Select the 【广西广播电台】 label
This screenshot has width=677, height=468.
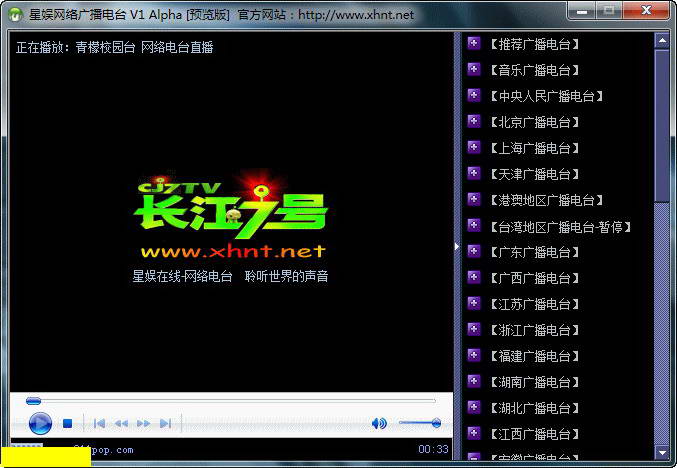pyautogui.click(x=534, y=278)
